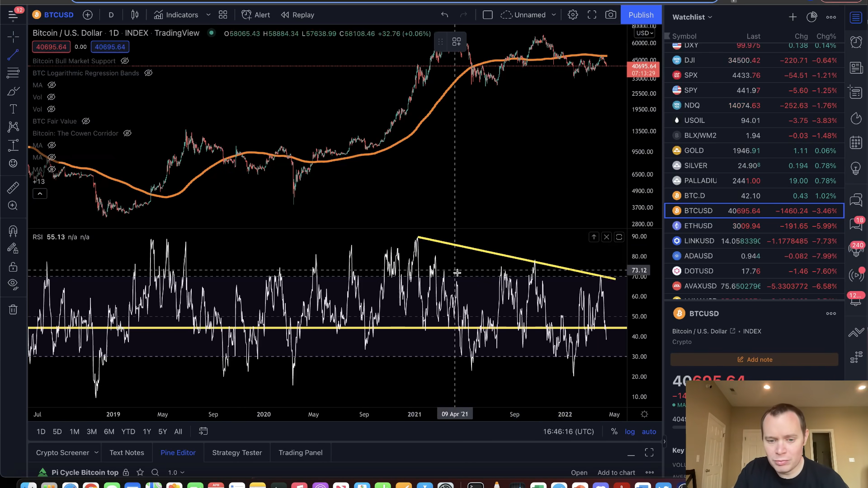
Task: Toggle visibility of BTC Fair Value
Action: click(86, 121)
